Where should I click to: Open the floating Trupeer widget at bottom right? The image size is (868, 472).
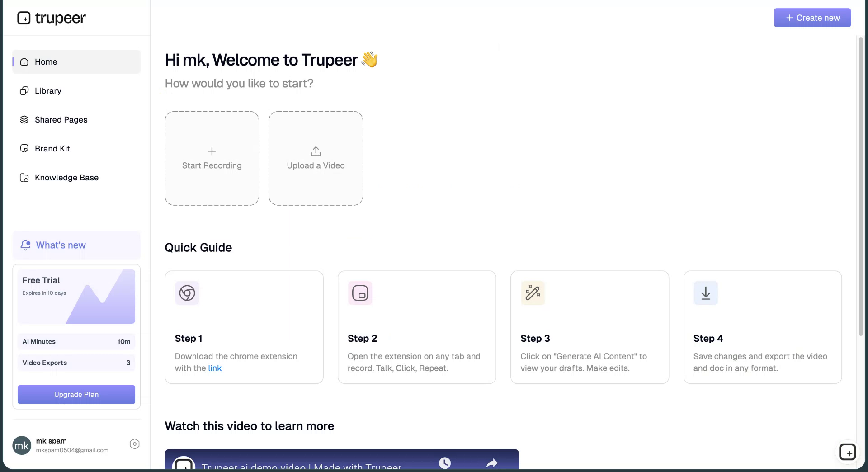pyautogui.click(x=847, y=452)
